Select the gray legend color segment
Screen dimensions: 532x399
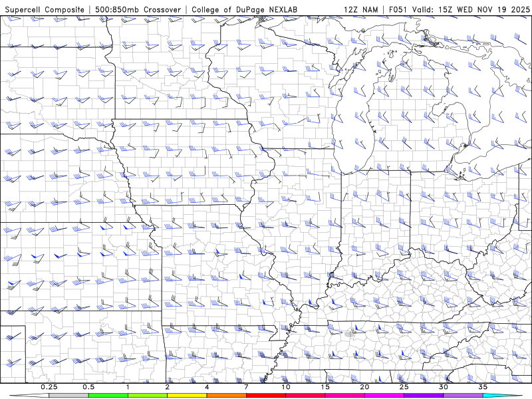point(69,396)
